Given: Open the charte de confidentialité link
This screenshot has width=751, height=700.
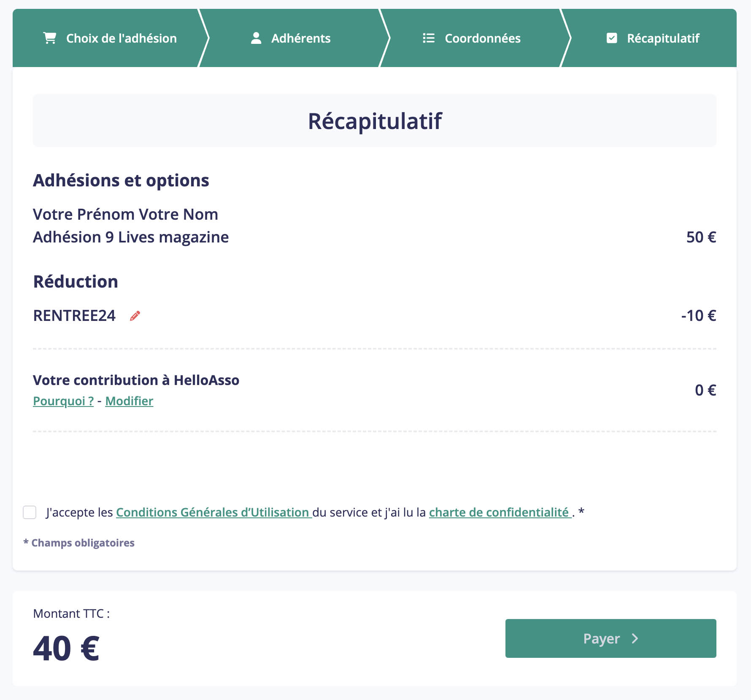Looking at the screenshot, I should point(500,512).
